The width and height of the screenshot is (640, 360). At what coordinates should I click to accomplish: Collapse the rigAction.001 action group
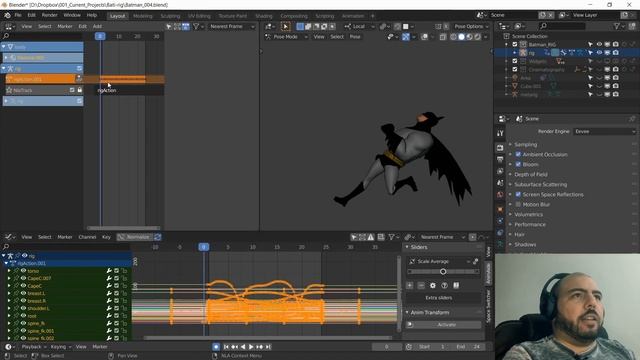(x=6, y=263)
